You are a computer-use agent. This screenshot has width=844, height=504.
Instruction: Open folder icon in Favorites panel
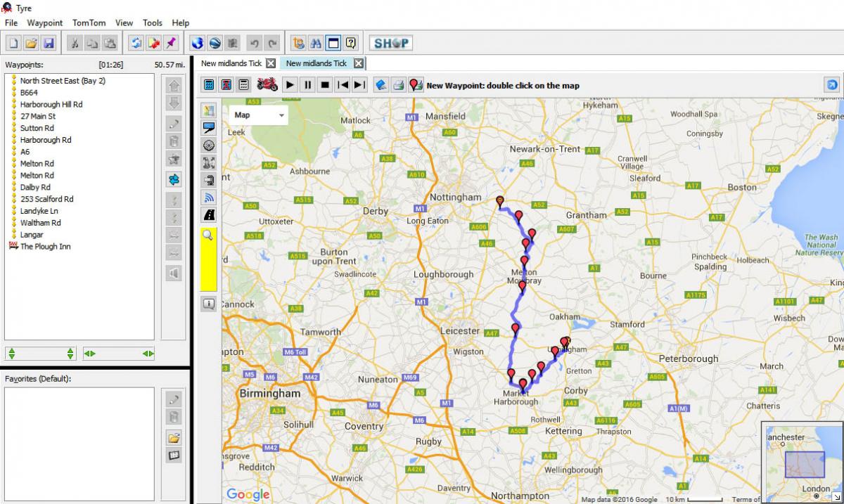173,437
